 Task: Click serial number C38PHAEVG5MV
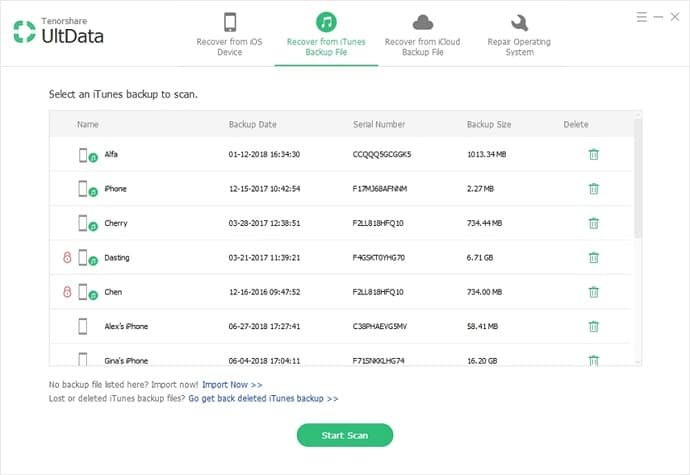[x=379, y=326]
